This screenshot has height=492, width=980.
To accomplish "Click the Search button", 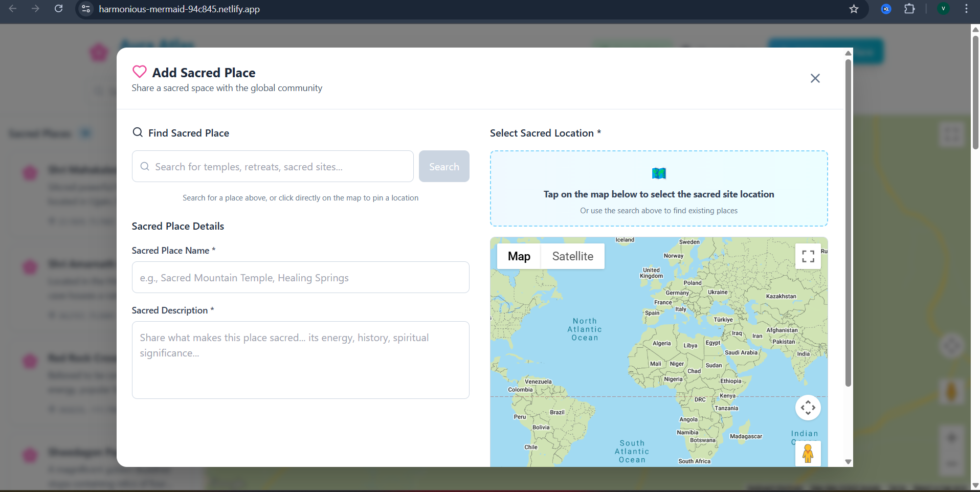I will (444, 166).
